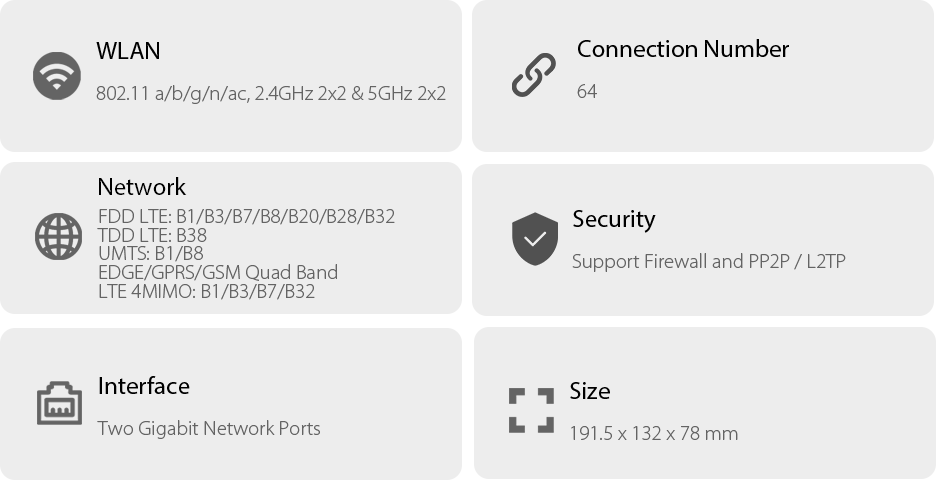Click the Network globe icon
The image size is (936, 480).
coord(59,237)
